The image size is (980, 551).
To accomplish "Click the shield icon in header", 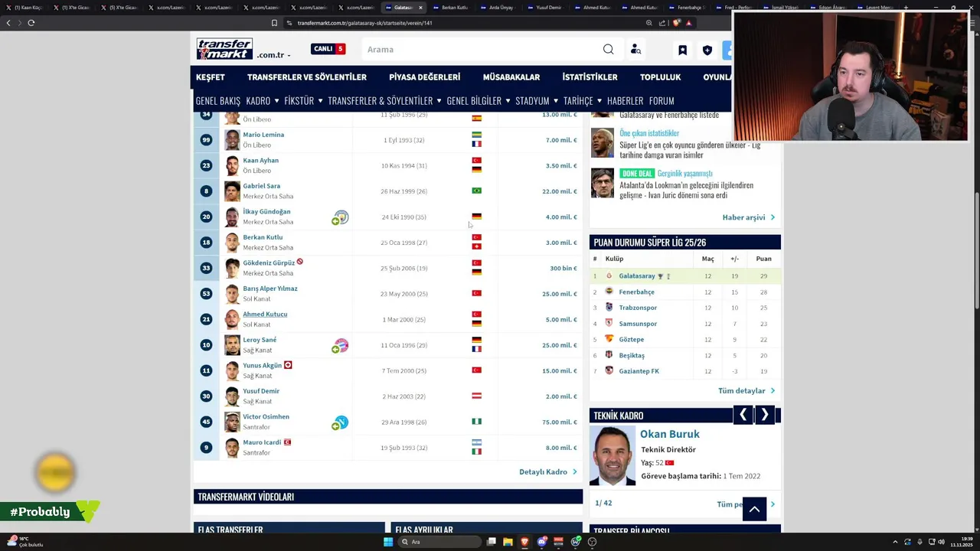I will [707, 50].
